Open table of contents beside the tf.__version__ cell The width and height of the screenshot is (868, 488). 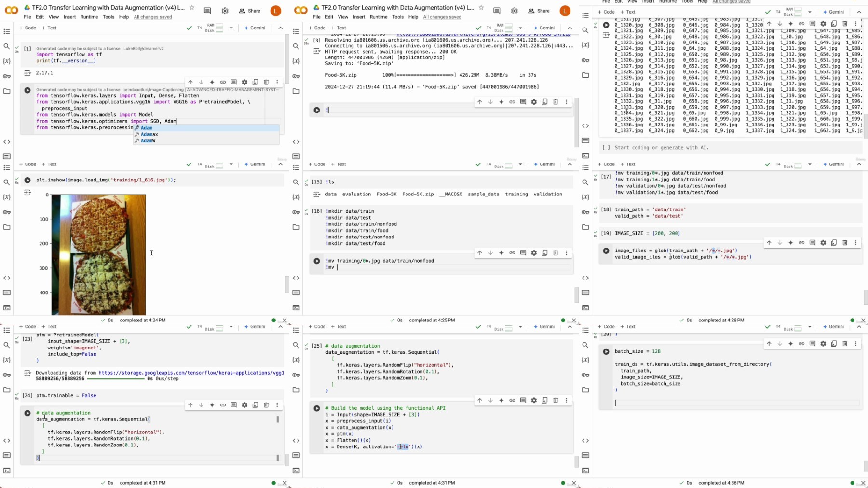[x=7, y=31]
